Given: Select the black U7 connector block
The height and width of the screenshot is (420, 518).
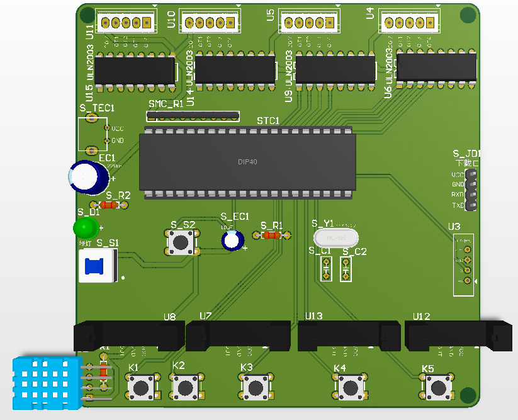Looking at the screenshot, I should pos(238,336).
